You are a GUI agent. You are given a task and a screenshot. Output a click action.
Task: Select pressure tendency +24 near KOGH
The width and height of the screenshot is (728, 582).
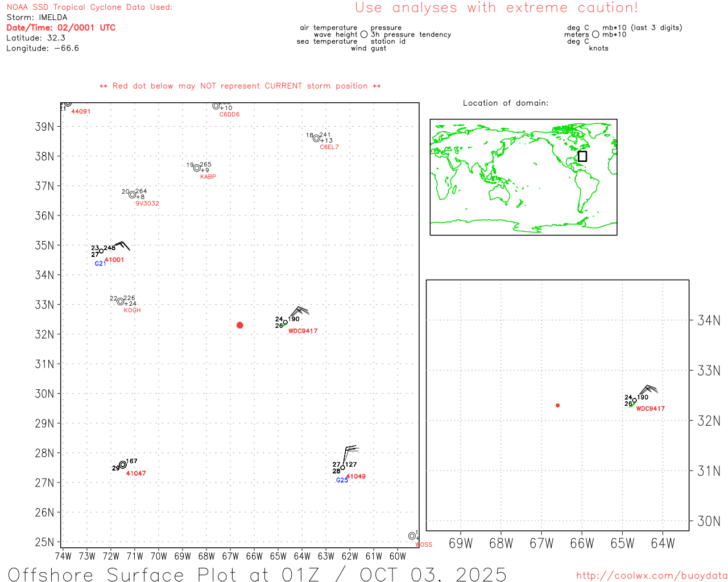click(130, 304)
